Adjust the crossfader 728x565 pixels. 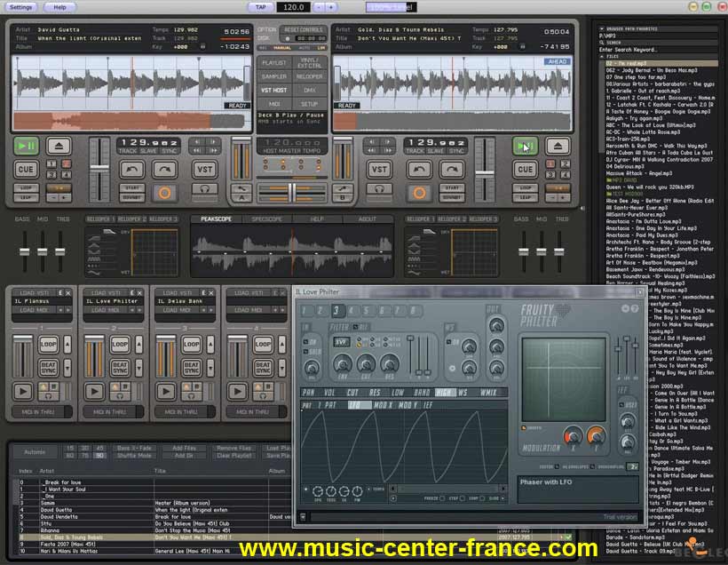click(x=292, y=192)
